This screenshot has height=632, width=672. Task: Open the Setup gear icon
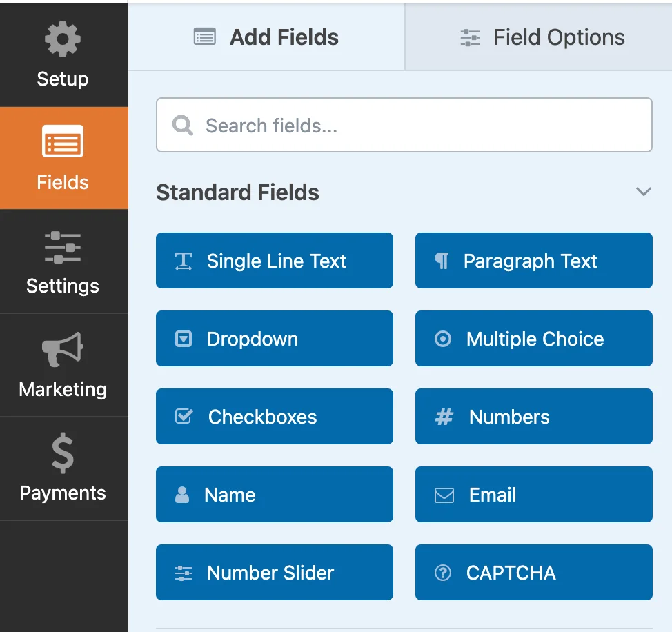[63, 39]
